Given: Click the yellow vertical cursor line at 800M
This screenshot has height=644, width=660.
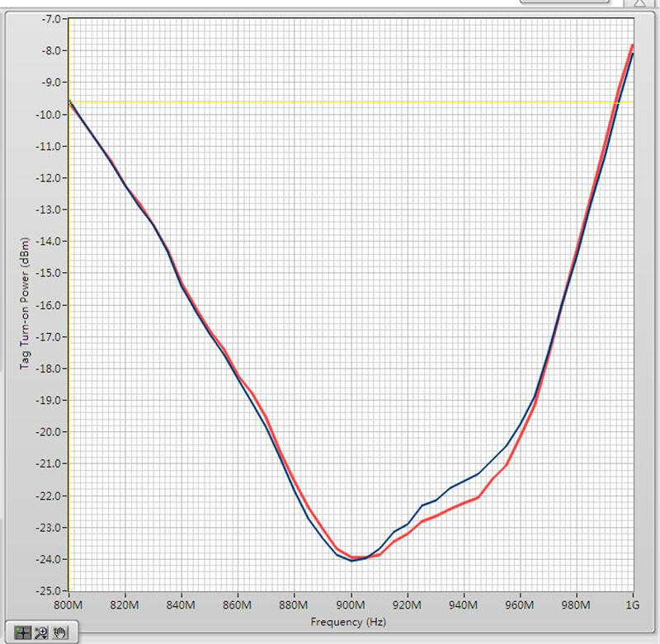Looking at the screenshot, I should 69,330.
